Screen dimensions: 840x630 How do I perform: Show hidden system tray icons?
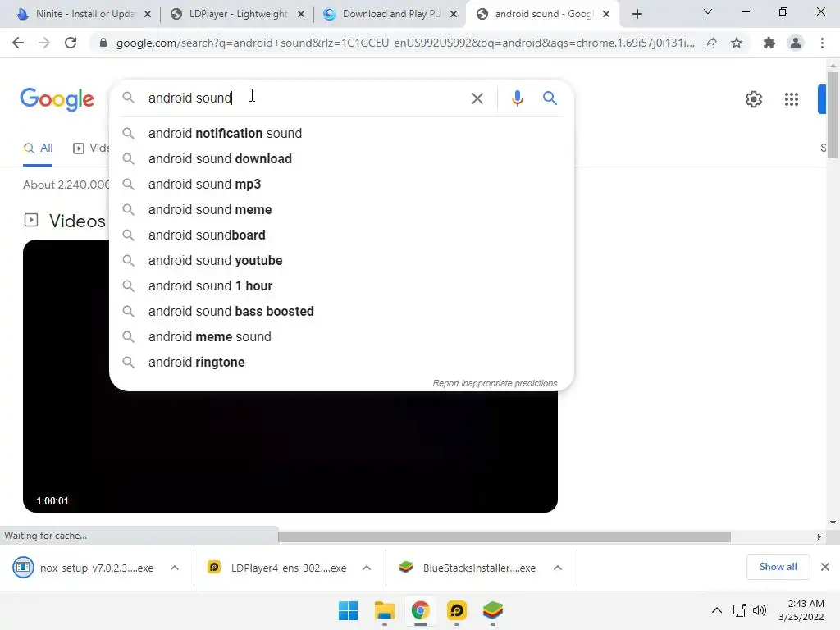[x=716, y=610]
